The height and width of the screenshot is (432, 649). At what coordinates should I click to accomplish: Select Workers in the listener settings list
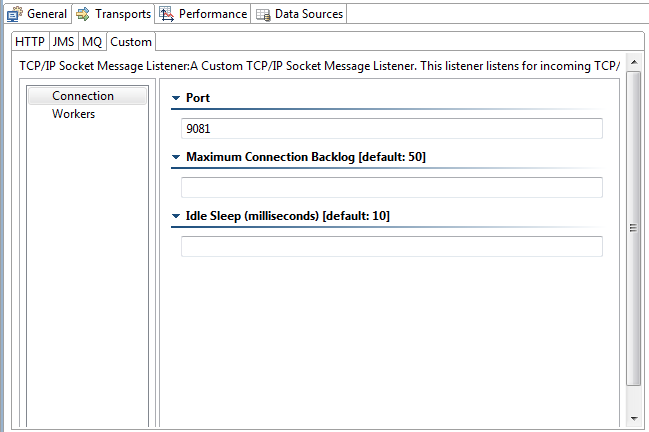(73, 114)
